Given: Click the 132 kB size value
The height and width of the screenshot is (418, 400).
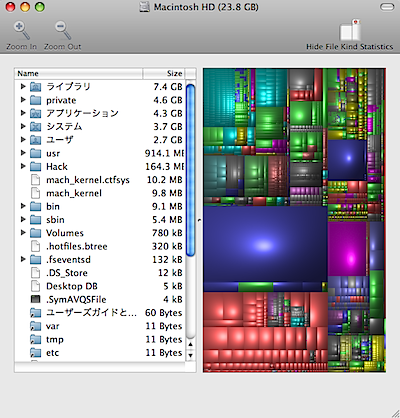Looking at the screenshot, I should pyautogui.click(x=167, y=260).
